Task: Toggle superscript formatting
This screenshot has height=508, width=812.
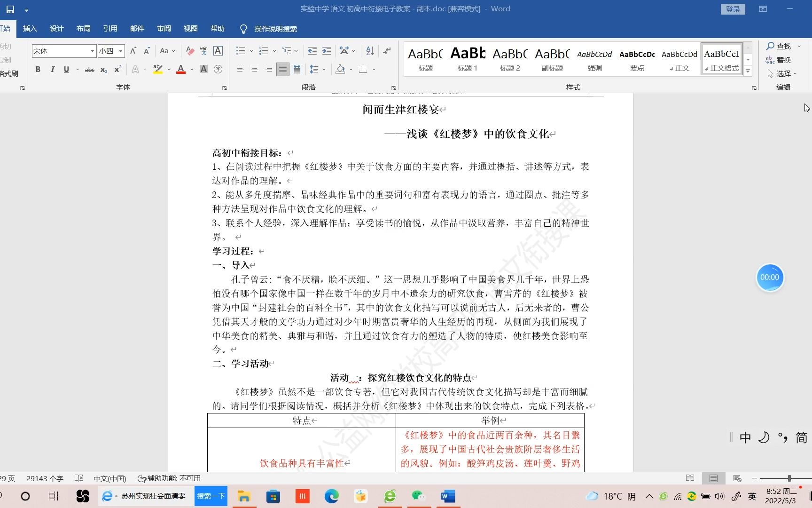Action: pyautogui.click(x=118, y=70)
